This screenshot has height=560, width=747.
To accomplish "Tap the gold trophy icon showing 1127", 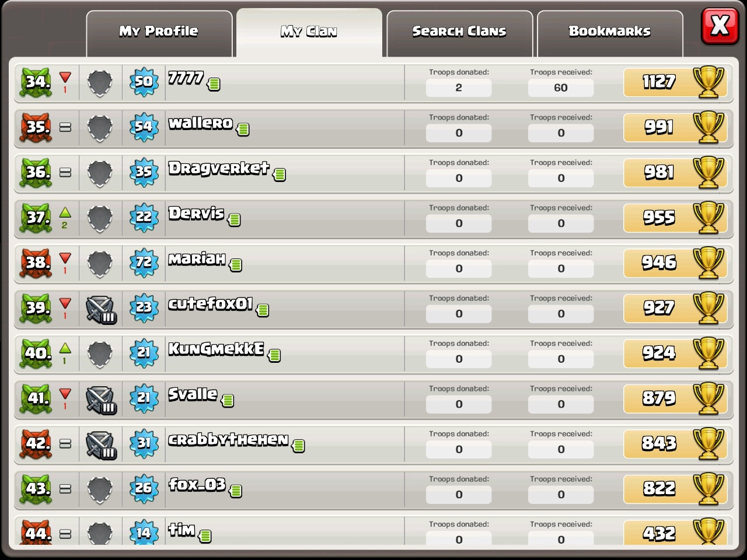I will click(x=708, y=82).
